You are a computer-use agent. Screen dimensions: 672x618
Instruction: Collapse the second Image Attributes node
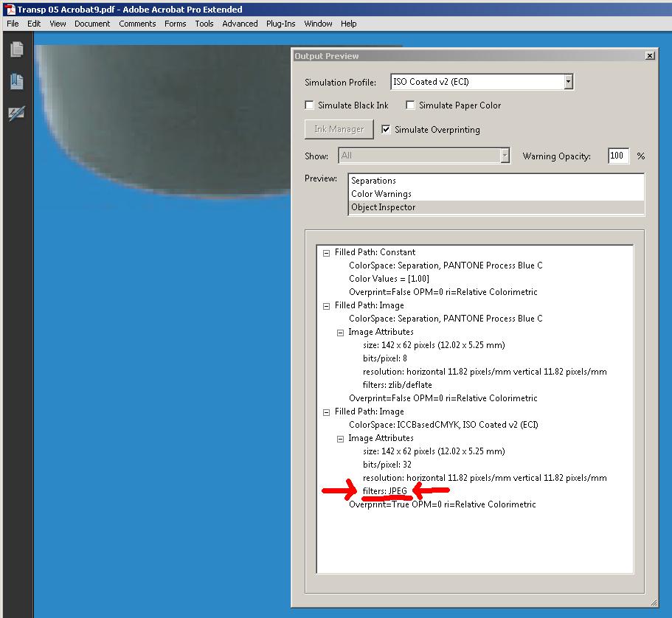[340, 439]
